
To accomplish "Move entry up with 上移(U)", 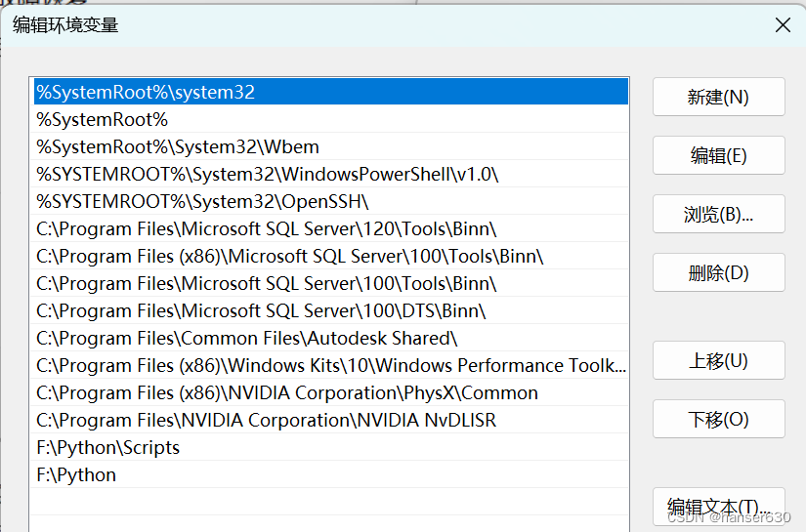I will coord(719,360).
